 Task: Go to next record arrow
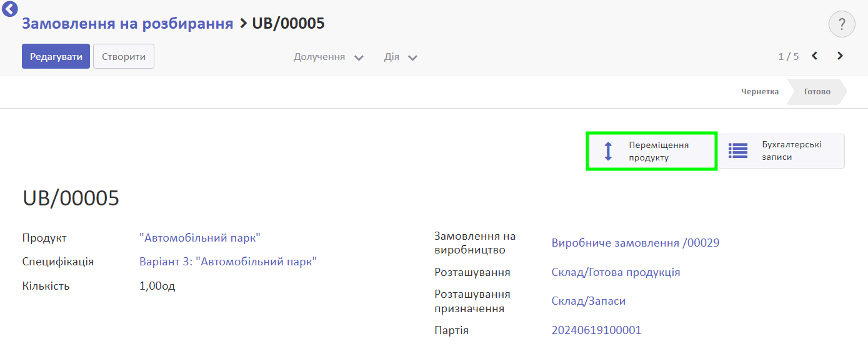(x=841, y=56)
